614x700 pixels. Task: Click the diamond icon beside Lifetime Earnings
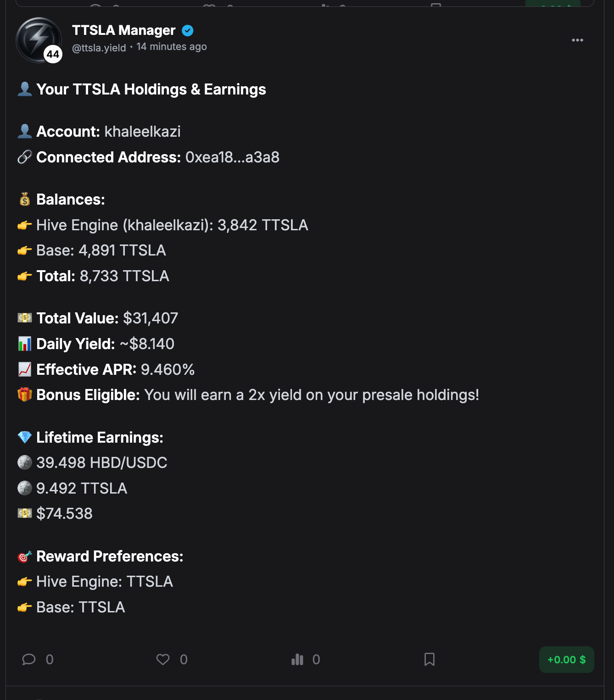[25, 437]
